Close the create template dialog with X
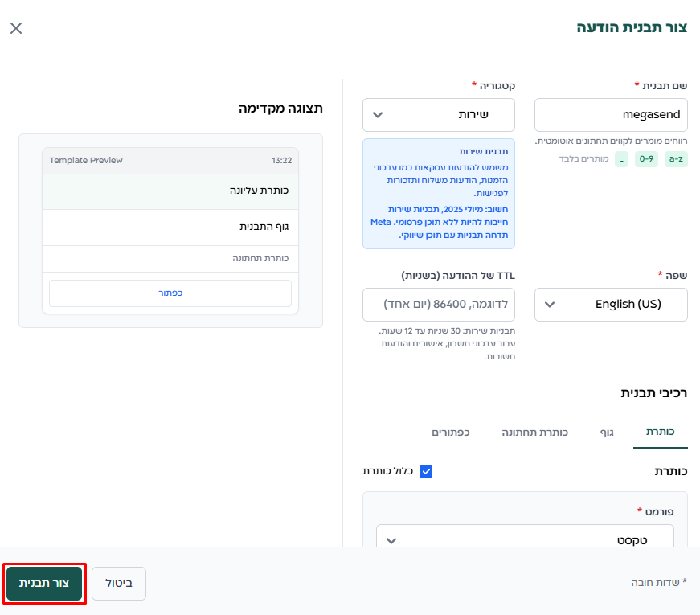 click(x=16, y=28)
